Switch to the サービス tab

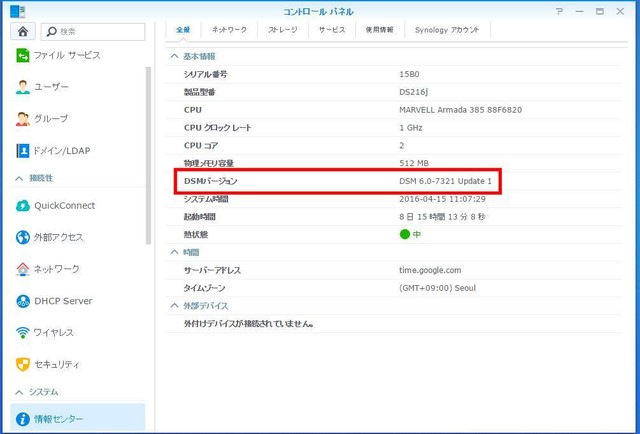332,30
